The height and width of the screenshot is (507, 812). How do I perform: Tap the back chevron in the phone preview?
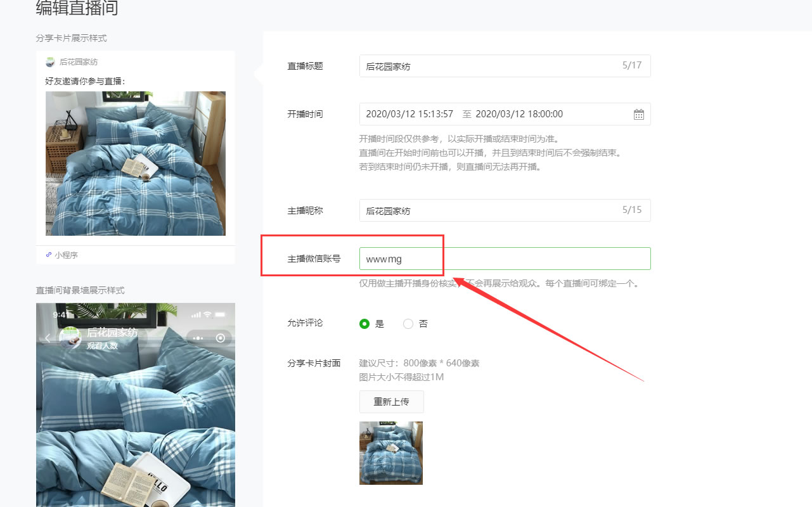(48, 338)
